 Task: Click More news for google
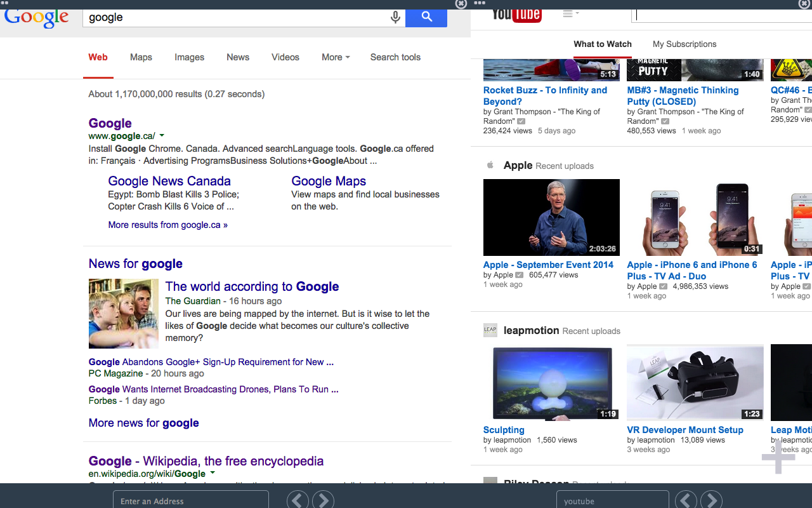point(144,423)
